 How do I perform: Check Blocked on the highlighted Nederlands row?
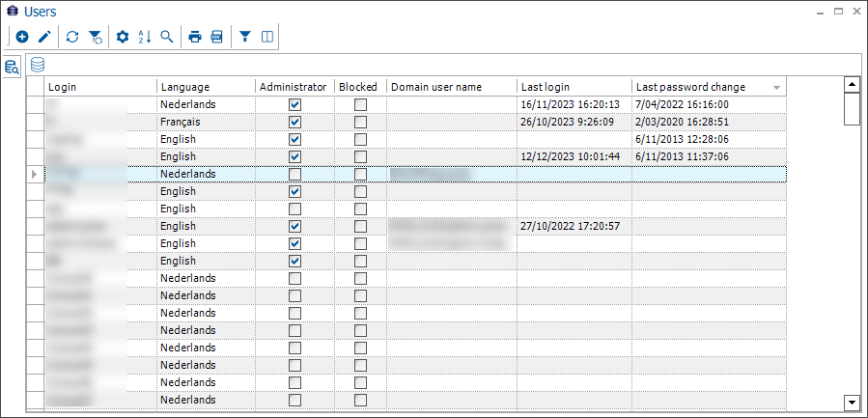360,175
